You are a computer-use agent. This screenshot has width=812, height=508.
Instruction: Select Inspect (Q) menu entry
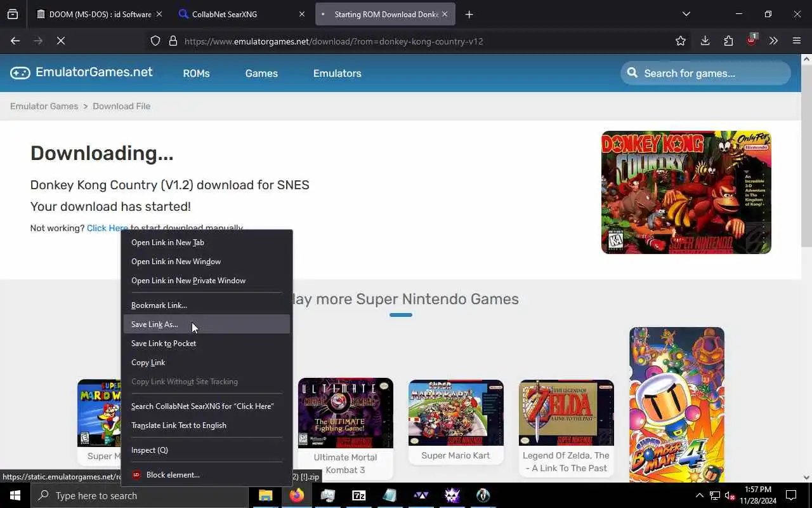[207, 450]
